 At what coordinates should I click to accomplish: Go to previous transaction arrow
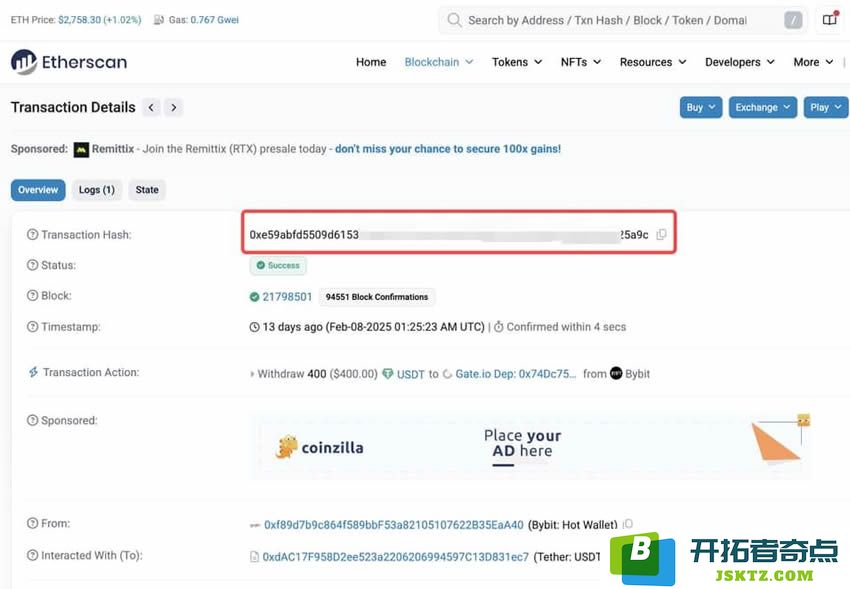[x=151, y=107]
